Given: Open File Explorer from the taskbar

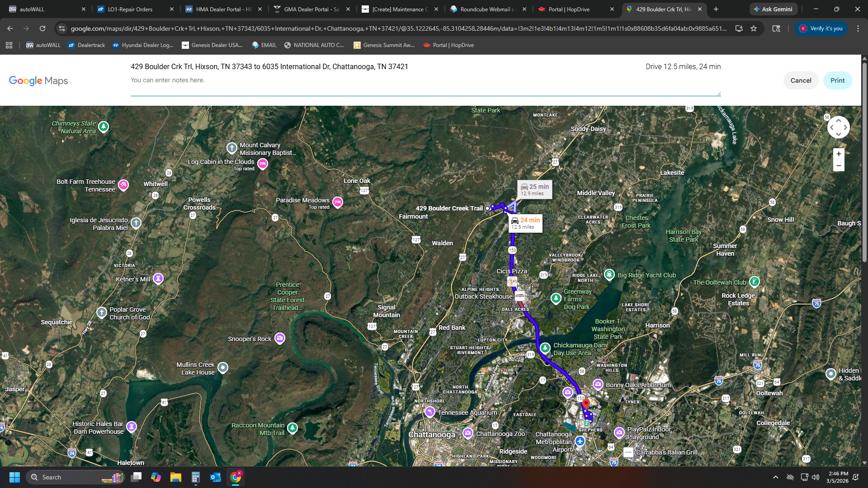Looking at the screenshot, I should (175, 477).
